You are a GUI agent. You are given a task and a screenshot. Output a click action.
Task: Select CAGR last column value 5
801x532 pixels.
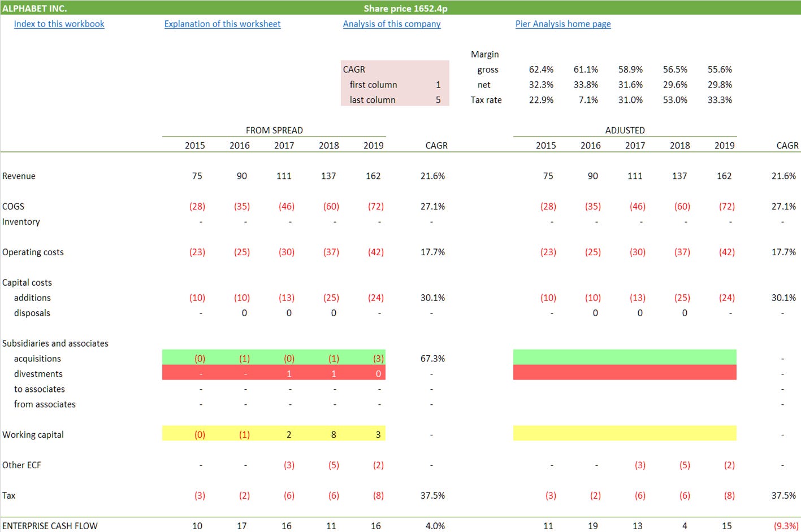pos(438,100)
